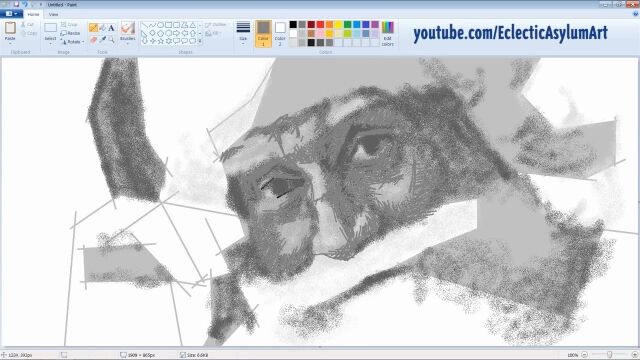The image size is (640, 360).
Task: Switch to the Home tab
Action: click(x=33, y=14)
